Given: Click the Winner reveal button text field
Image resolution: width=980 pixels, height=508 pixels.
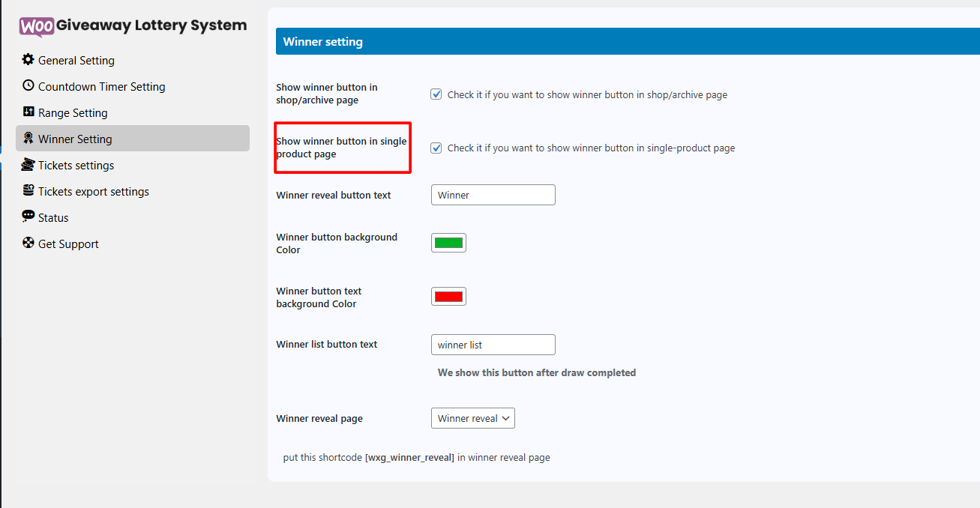Looking at the screenshot, I should 493,195.
